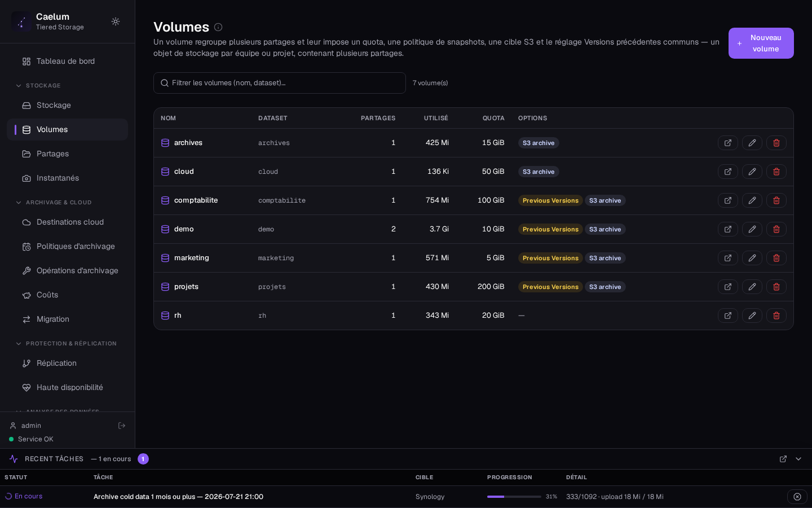Click Previous Versions badge in demo row

(550, 229)
